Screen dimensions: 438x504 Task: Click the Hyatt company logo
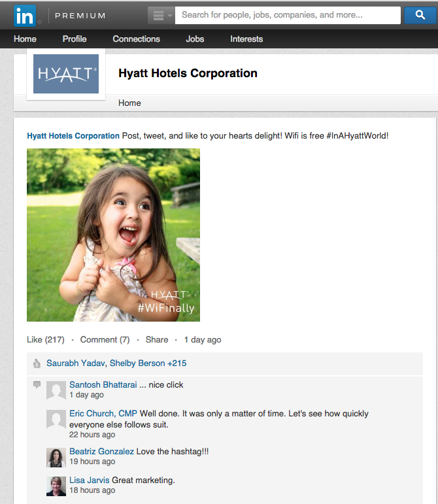pos(66,74)
